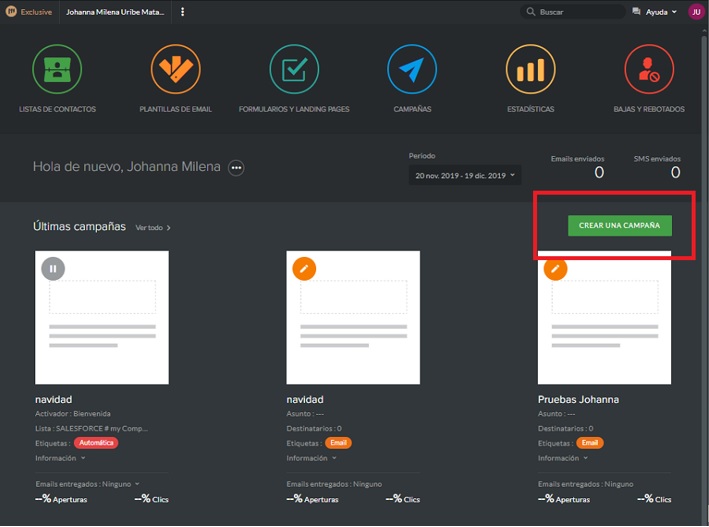Open Formularios y Landing Pages icon
709x527 pixels.
[x=294, y=70]
